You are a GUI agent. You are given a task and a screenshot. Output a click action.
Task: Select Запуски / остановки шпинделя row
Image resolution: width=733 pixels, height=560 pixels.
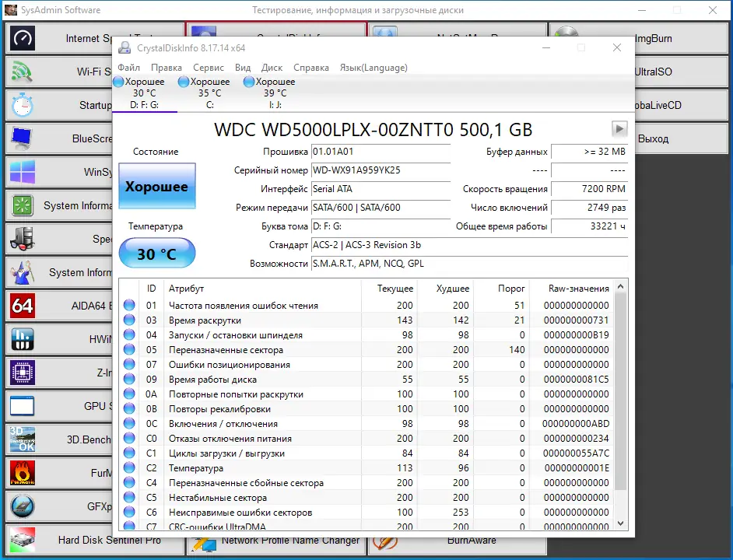(366, 334)
